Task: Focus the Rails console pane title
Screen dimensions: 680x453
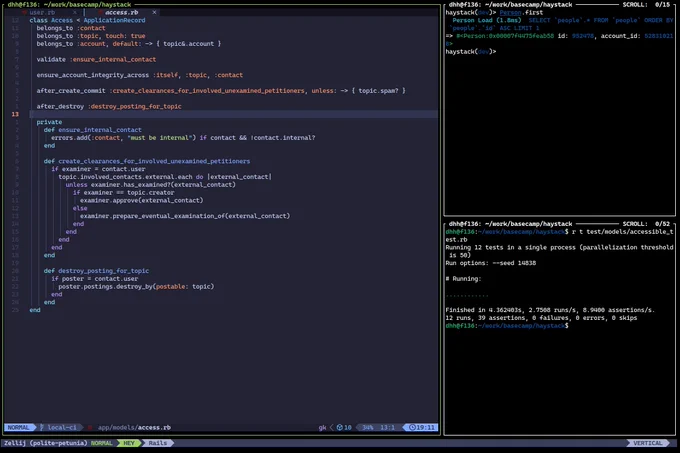Action: click(510, 5)
